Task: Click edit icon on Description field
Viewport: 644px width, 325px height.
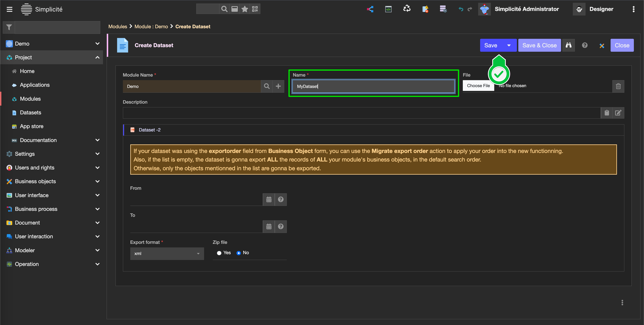Action: point(618,113)
